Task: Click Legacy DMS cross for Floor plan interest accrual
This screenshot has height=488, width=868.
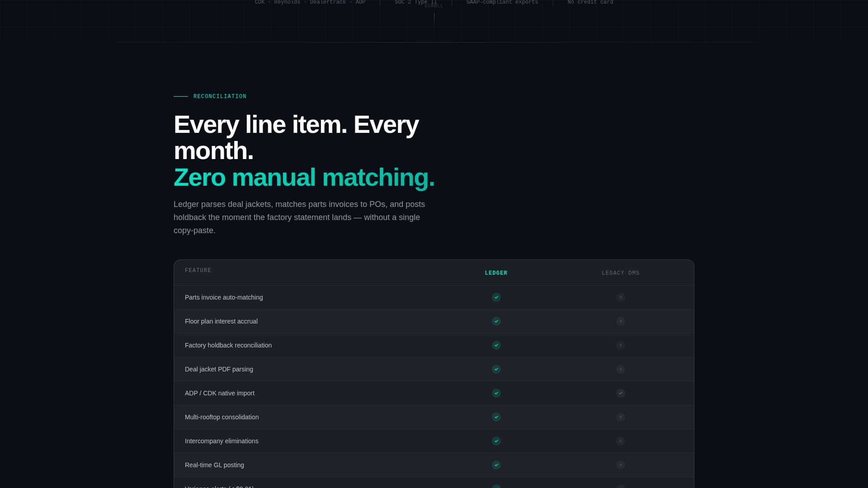Action: pyautogui.click(x=621, y=321)
